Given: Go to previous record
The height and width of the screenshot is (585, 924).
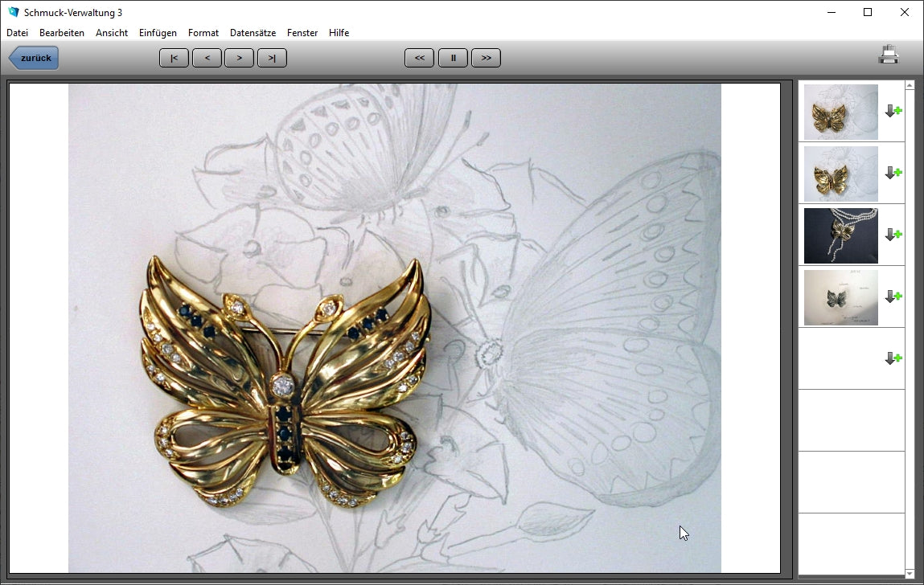Looking at the screenshot, I should (207, 58).
